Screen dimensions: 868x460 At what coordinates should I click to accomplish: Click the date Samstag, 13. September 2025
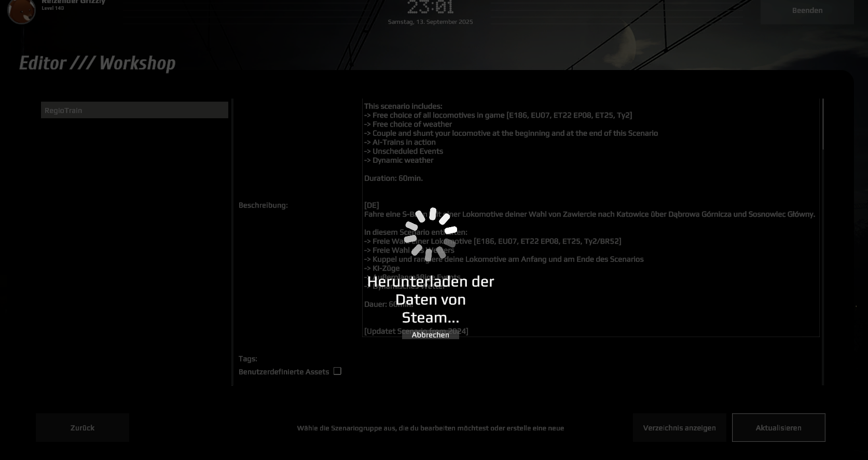tap(431, 22)
